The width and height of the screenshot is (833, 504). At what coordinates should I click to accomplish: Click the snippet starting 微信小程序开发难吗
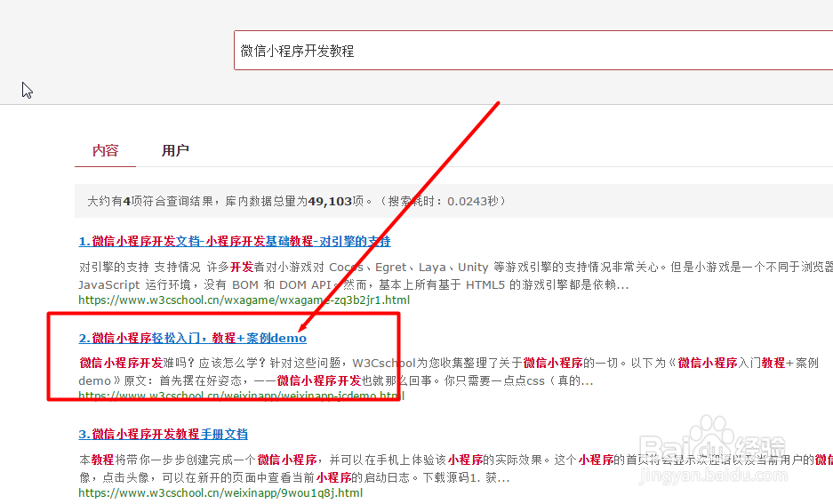tap(449, 372)
